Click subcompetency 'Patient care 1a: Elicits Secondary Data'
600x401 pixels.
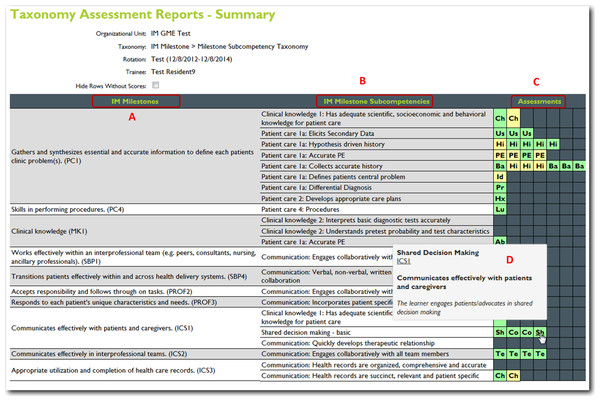coord(318,134)
